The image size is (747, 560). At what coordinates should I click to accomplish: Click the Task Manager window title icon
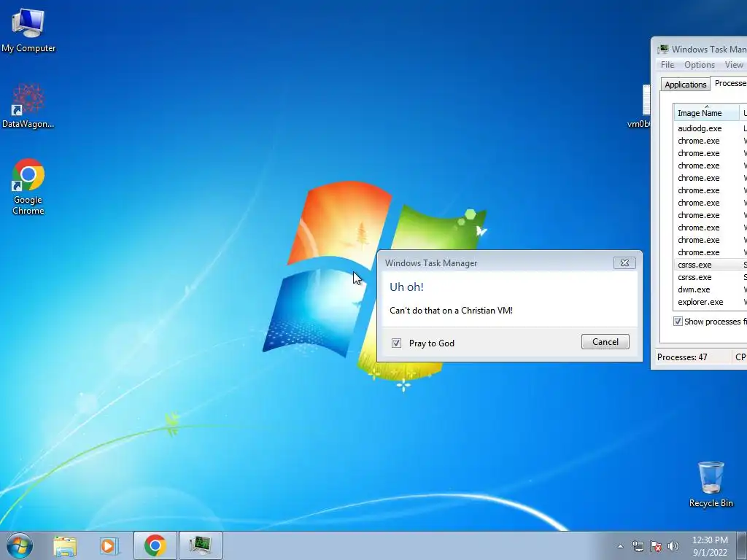662,50
